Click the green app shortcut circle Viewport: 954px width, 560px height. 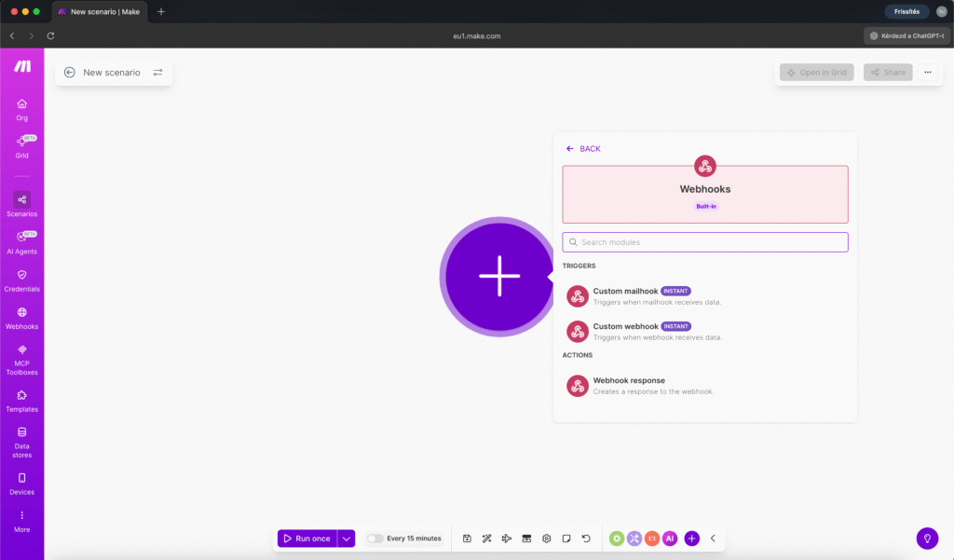click(617, 538)
